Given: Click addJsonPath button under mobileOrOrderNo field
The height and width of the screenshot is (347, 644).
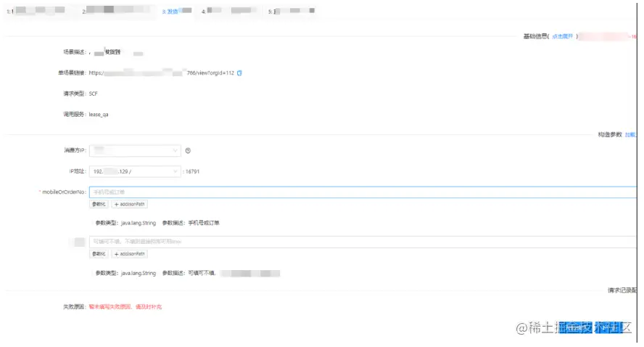Looking at the screenshot, I should pos(129,204).
